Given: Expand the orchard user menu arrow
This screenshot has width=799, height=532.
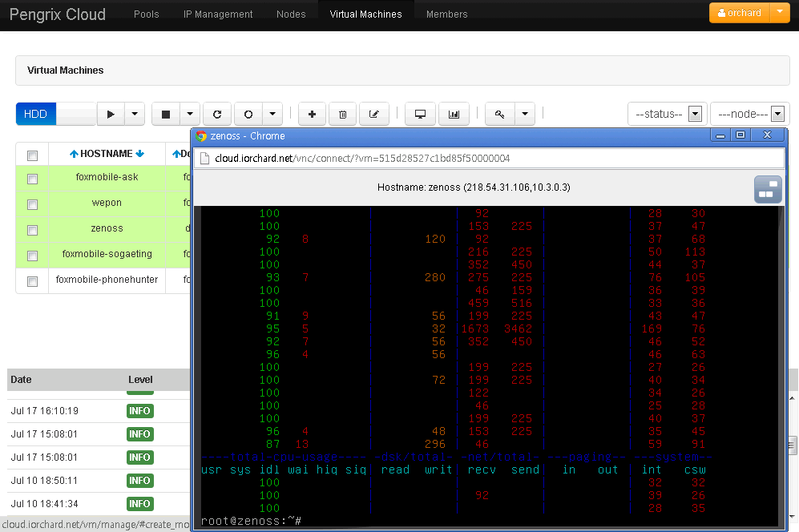Looking at the screenshot, I should 780,13.
